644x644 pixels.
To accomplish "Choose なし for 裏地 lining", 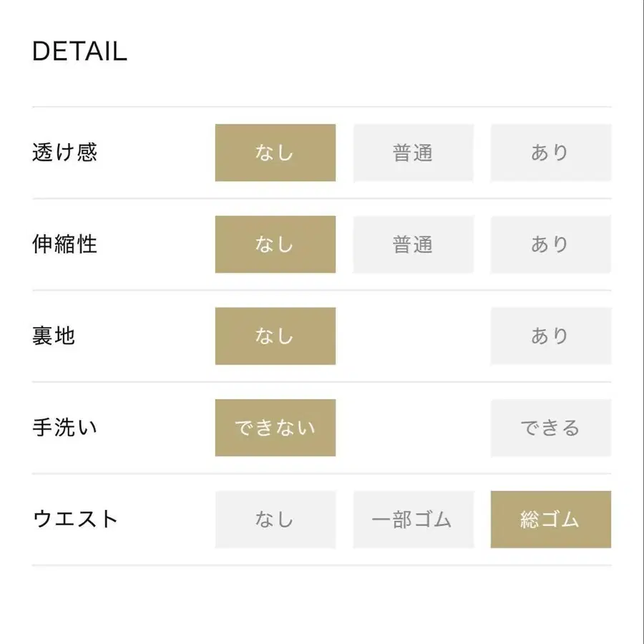I will 275,336.
